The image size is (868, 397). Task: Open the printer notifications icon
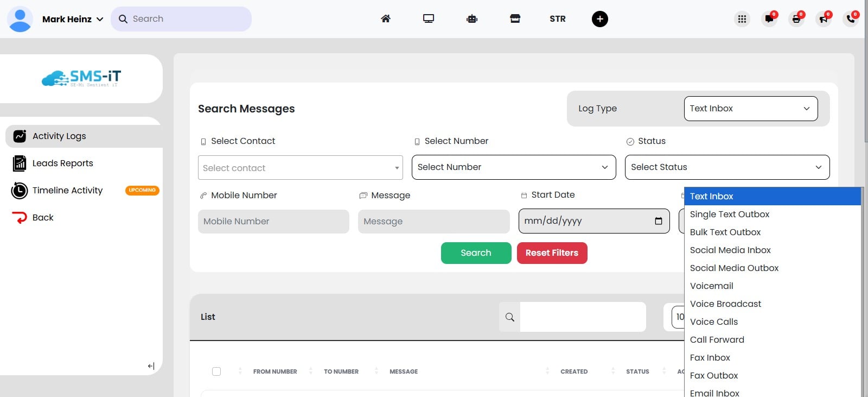(796, 19)
